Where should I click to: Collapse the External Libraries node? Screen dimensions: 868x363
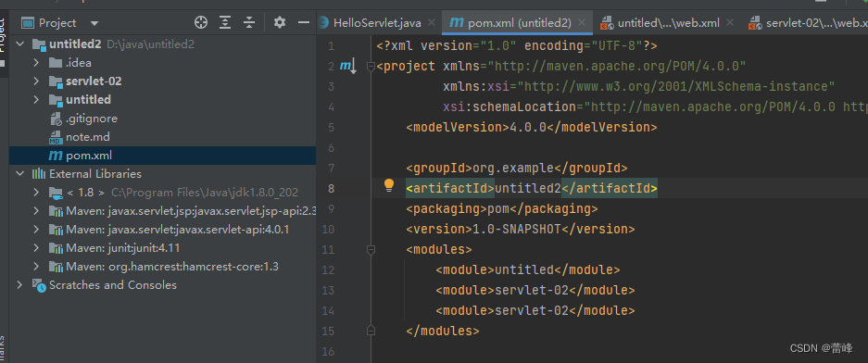tap(21, 174)
